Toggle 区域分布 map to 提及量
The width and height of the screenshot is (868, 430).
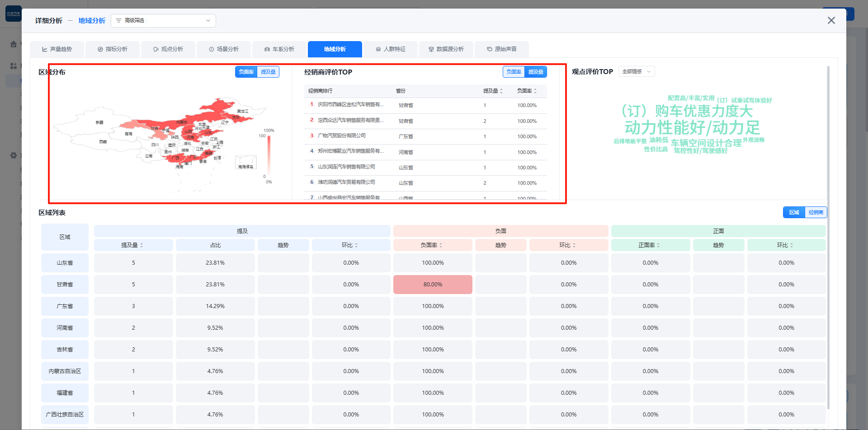click(268, 72)
